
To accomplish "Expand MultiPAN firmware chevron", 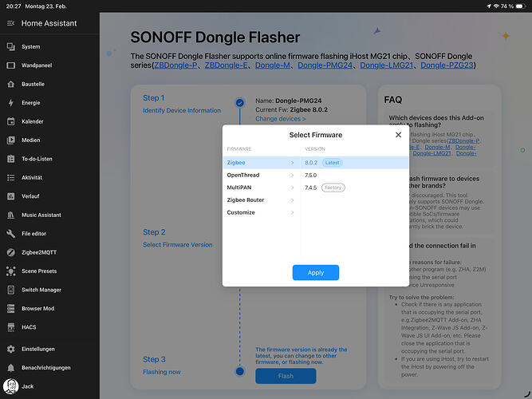I will click(292, 188).
